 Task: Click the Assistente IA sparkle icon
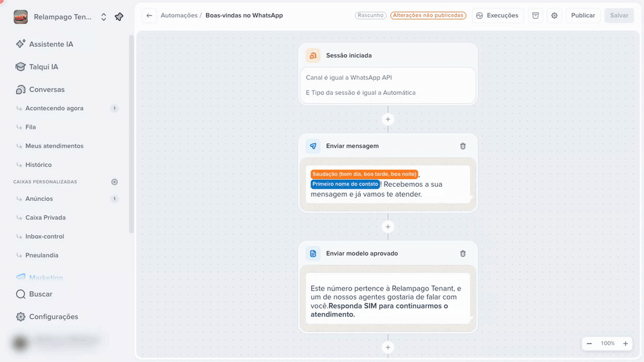(21, 44)
